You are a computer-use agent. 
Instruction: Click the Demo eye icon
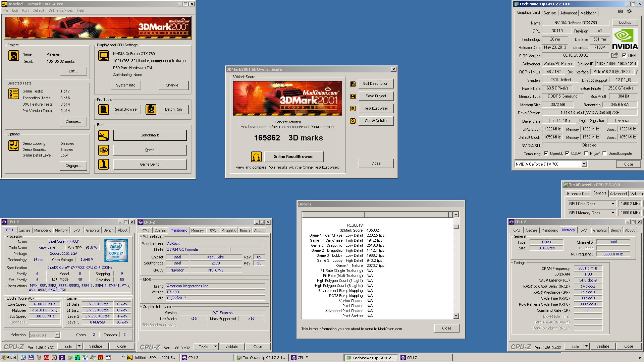tap(104, 150)
